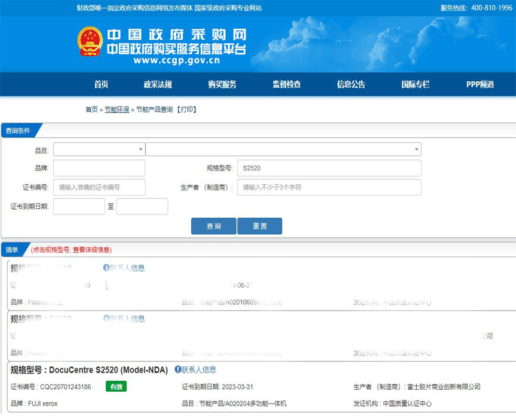516x420 pixels.
Task: Click the start 证书到期日期 date field
Action: (79, 206)
